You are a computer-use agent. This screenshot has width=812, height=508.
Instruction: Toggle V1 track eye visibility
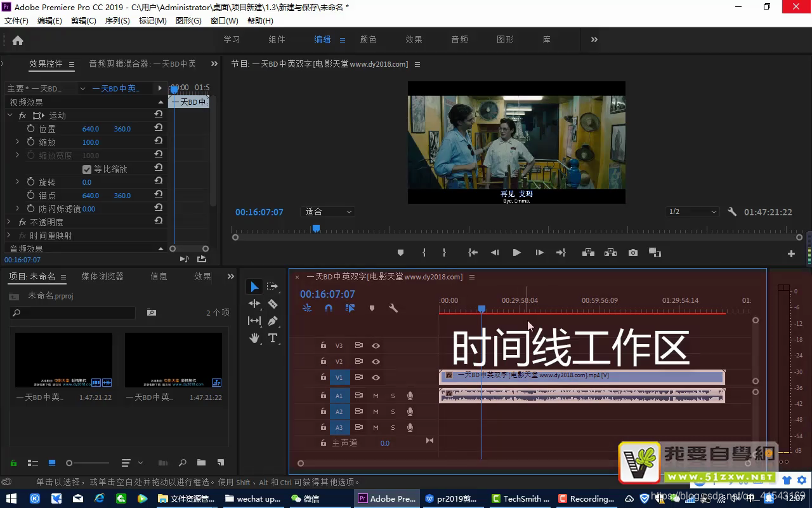[376, 377]
